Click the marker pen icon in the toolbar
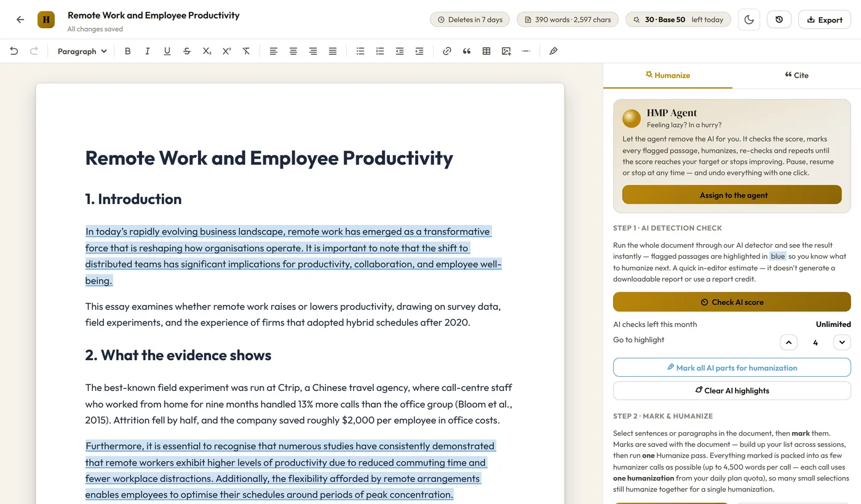The image size is (861, 504). click(x=553, y=52)
